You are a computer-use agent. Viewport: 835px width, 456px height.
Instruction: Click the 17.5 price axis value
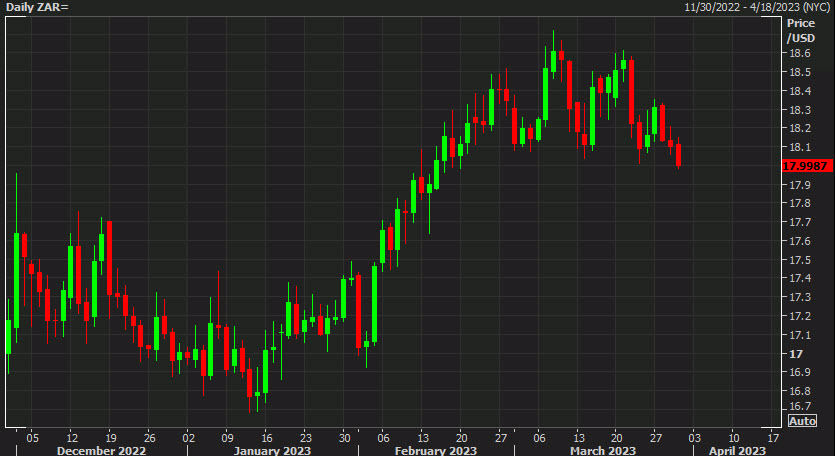(798, 260)
